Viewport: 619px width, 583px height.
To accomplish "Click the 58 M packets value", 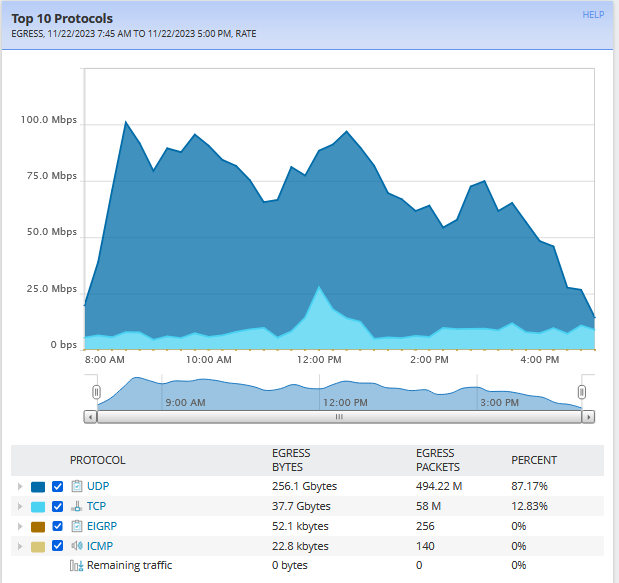I will click(428, 506).
